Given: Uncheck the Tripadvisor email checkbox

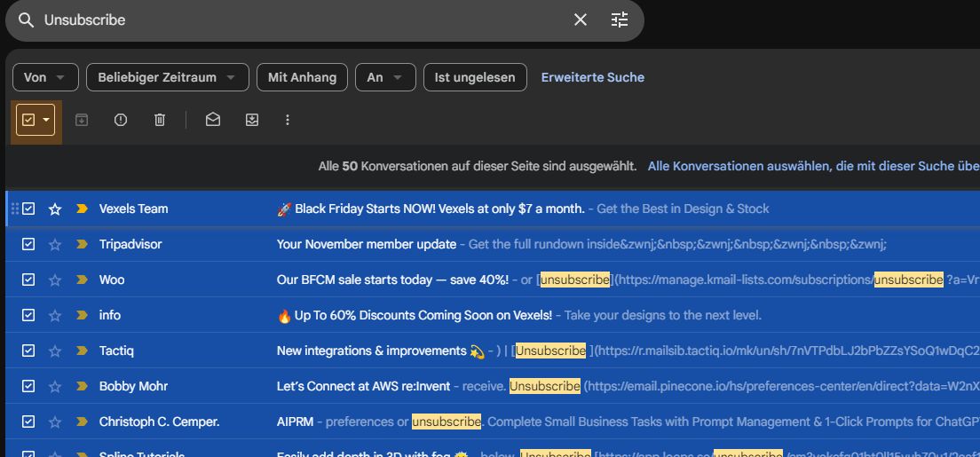Looking at the screenshot, I should point(28,244).
